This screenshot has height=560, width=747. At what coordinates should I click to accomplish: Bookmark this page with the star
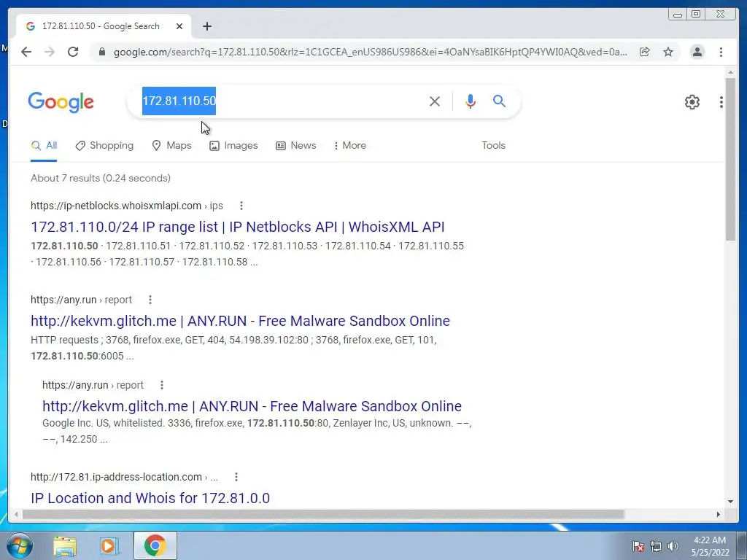(668, 52)
